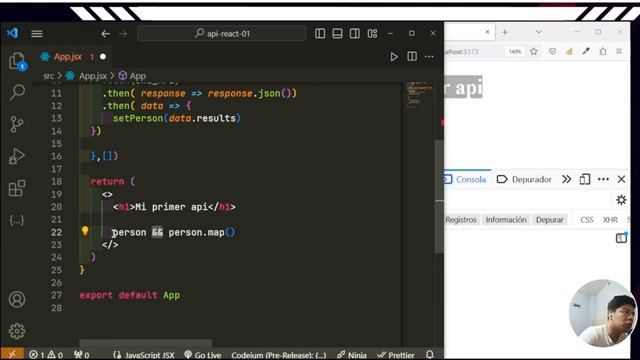This screenshot has height=360, width=640.
Task: Open errors and warnings count in status bar
Action: click(x=46, y=355)
